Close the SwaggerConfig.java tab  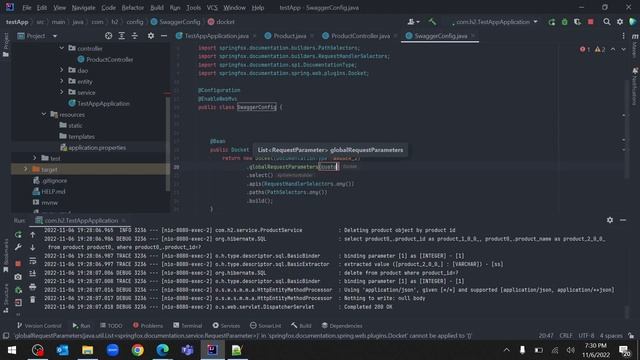point(473,36)
